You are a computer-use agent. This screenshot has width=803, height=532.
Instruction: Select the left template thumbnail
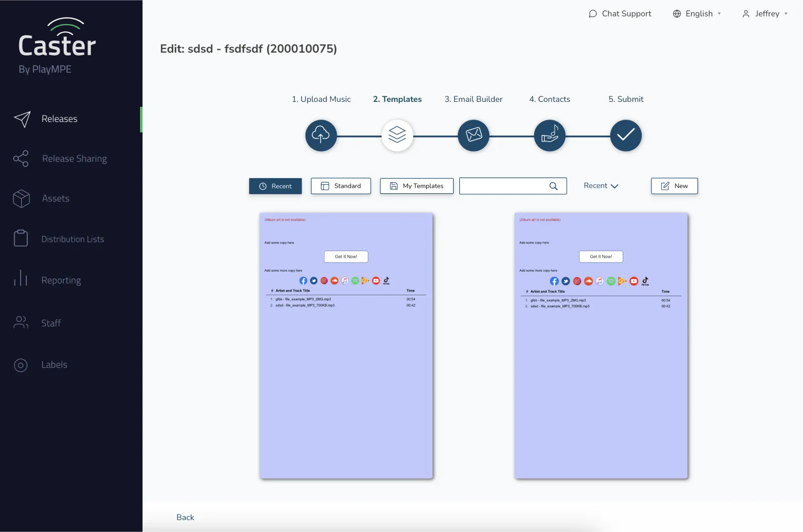(x=346, y=345)
